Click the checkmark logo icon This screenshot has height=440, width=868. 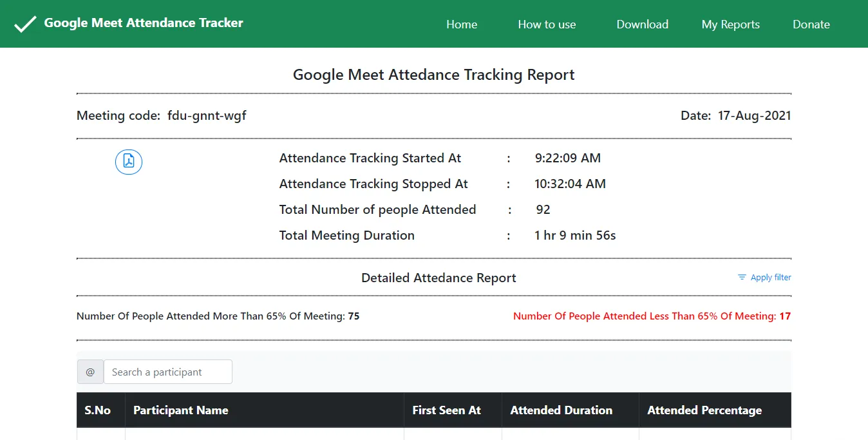tap(24, 24)
